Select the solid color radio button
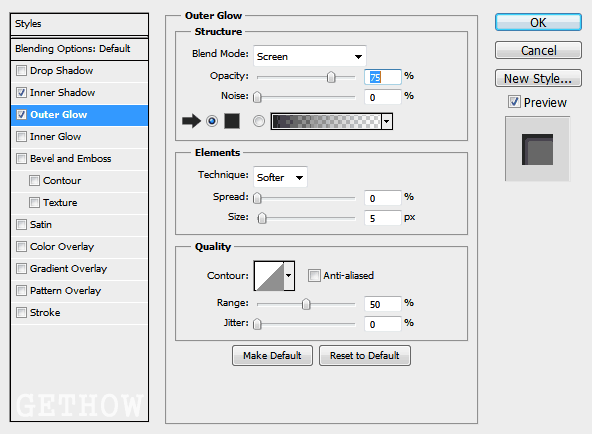 point(212,121)
